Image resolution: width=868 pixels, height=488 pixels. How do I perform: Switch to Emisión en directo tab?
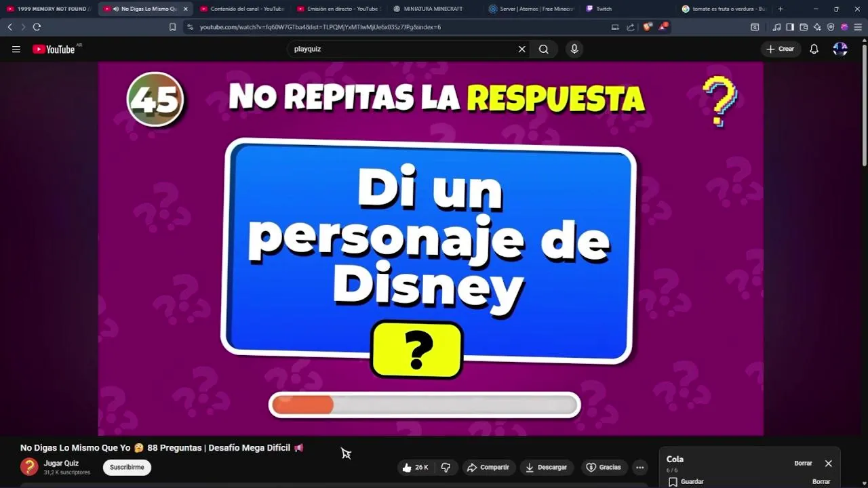(339, 9)
